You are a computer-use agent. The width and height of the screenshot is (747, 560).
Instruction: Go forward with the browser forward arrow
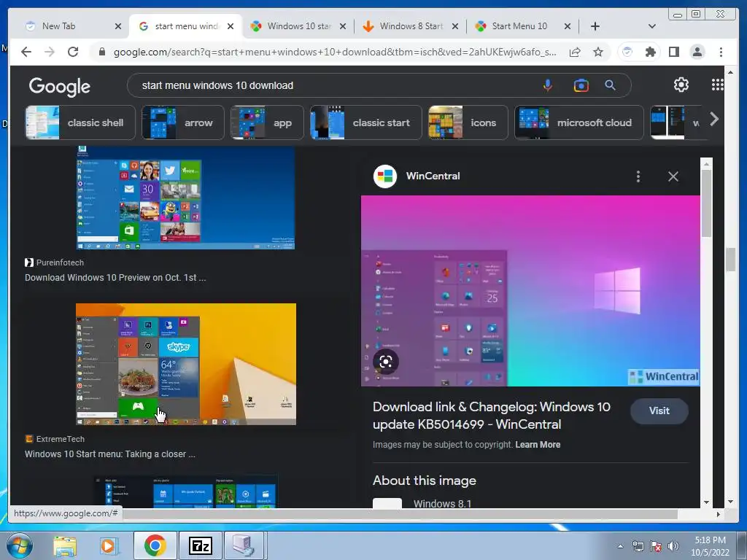point(50,52)
